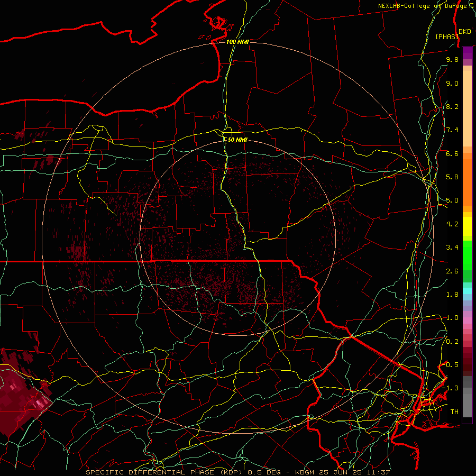This screenshot has width=476, height=476.
Task: Click the 2.6 value on the color scale
Action: click(452, 271)
